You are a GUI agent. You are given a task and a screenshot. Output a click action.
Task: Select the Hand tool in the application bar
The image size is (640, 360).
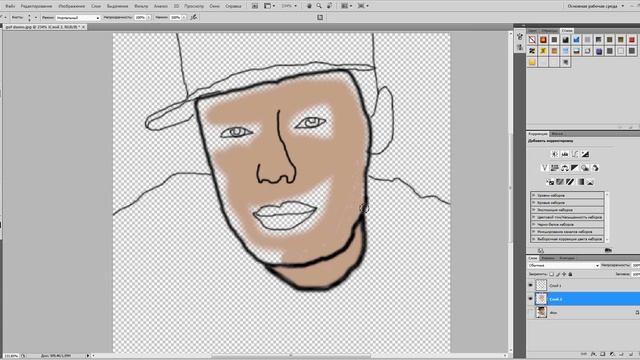[309, 6]
